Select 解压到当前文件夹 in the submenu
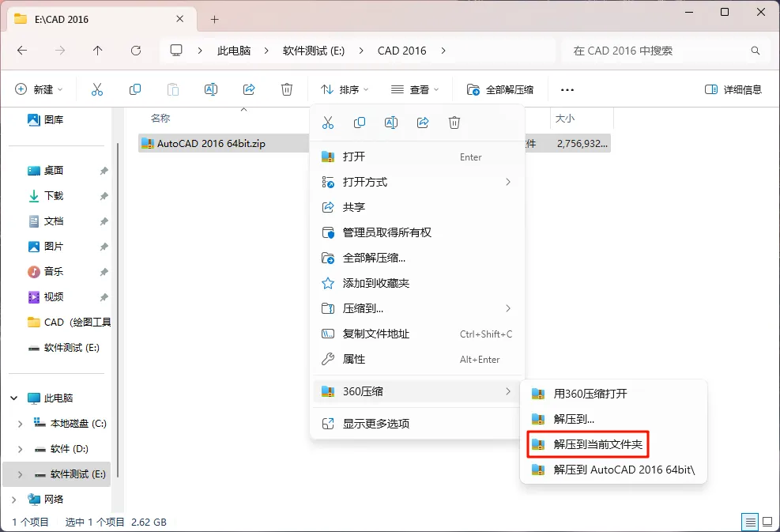The image size is (780, 532). (x=613, y=444)
